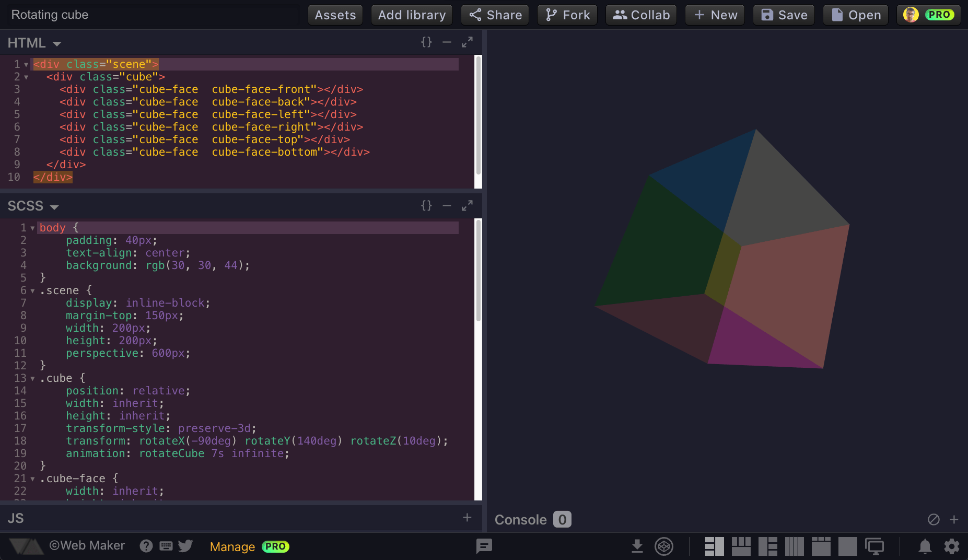Edit the project title Rotating cube
Image resolution: width=968 pixels, height=560 pixels.
click(50, 14)
